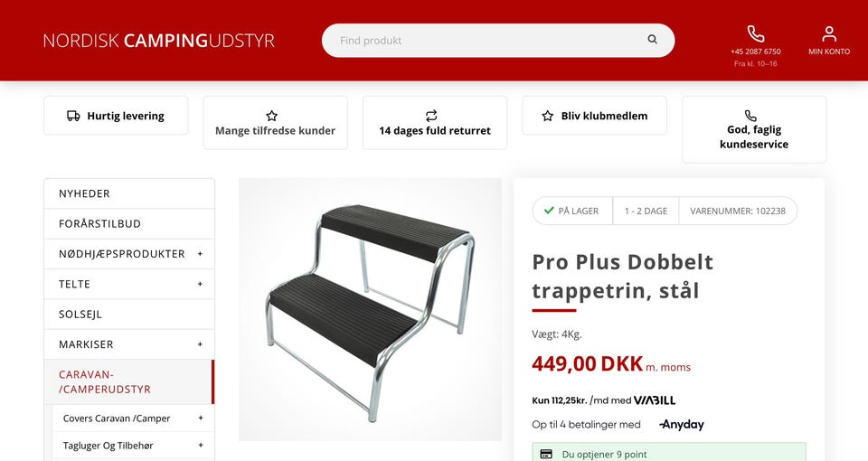
Task: Click the credit card points icon
Action: click(x=546, y=454)
